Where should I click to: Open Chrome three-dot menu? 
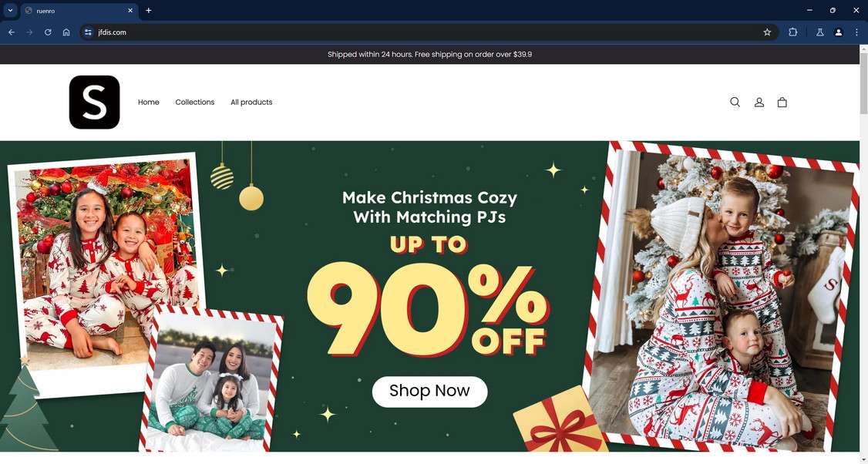[856, 32]
